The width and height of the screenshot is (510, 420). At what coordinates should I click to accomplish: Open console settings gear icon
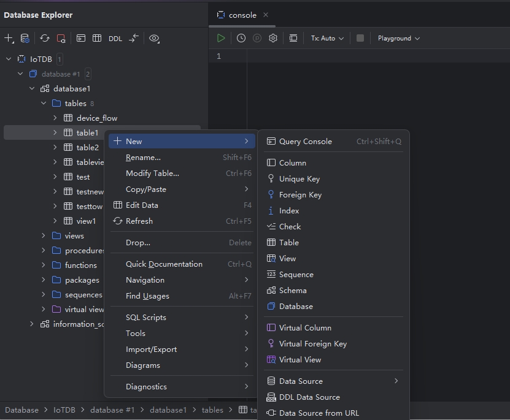273,38
